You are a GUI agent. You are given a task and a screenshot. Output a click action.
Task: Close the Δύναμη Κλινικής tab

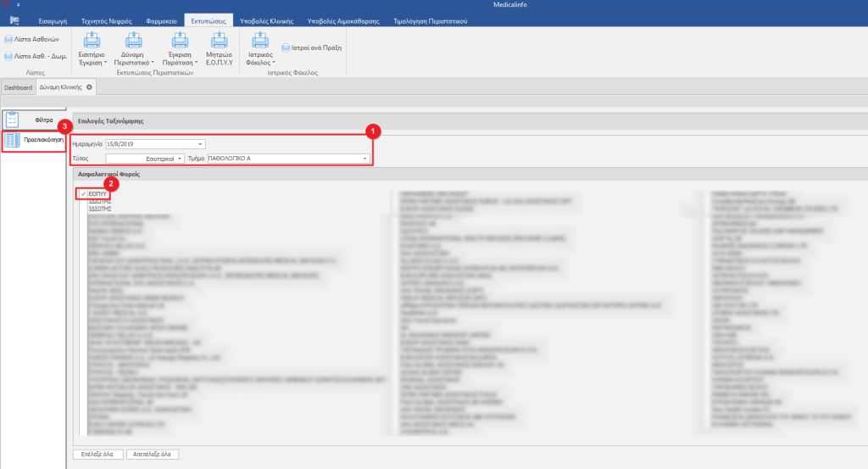pos(89,87)
